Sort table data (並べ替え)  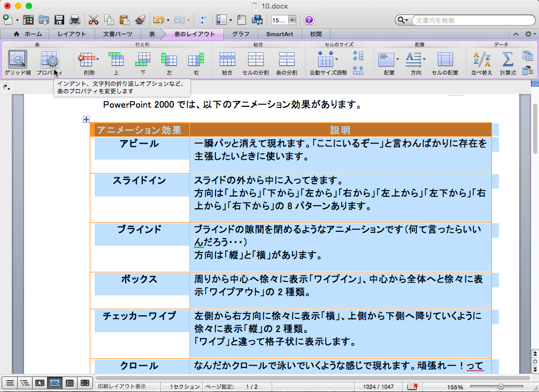pos(482,63)
